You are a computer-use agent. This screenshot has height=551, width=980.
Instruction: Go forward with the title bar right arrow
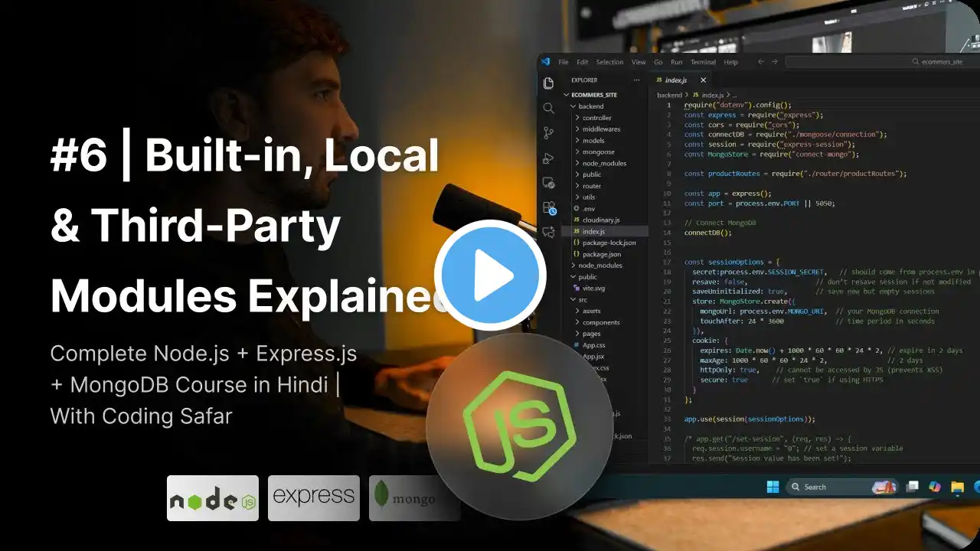[776, 62]
